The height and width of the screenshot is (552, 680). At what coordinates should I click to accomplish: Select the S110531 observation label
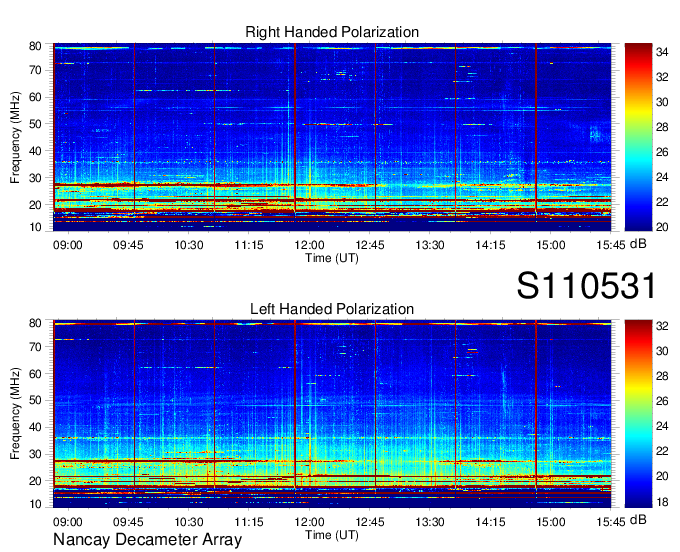pos(586,286)
